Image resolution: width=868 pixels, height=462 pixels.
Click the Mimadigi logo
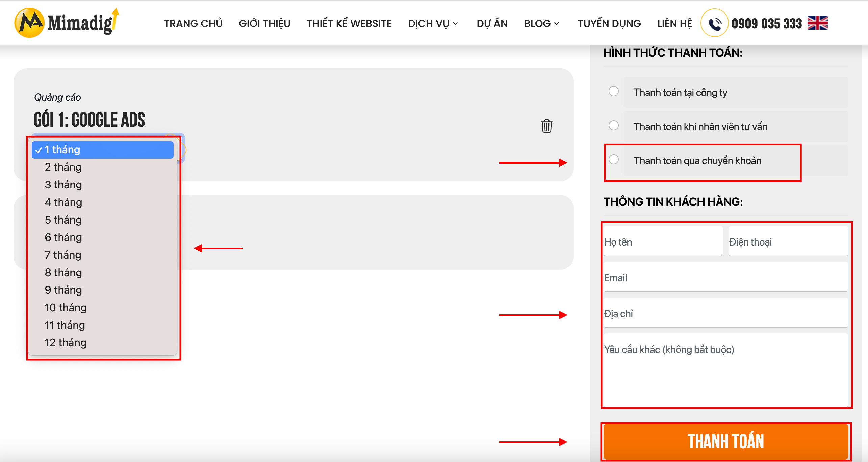coord(67,23)
